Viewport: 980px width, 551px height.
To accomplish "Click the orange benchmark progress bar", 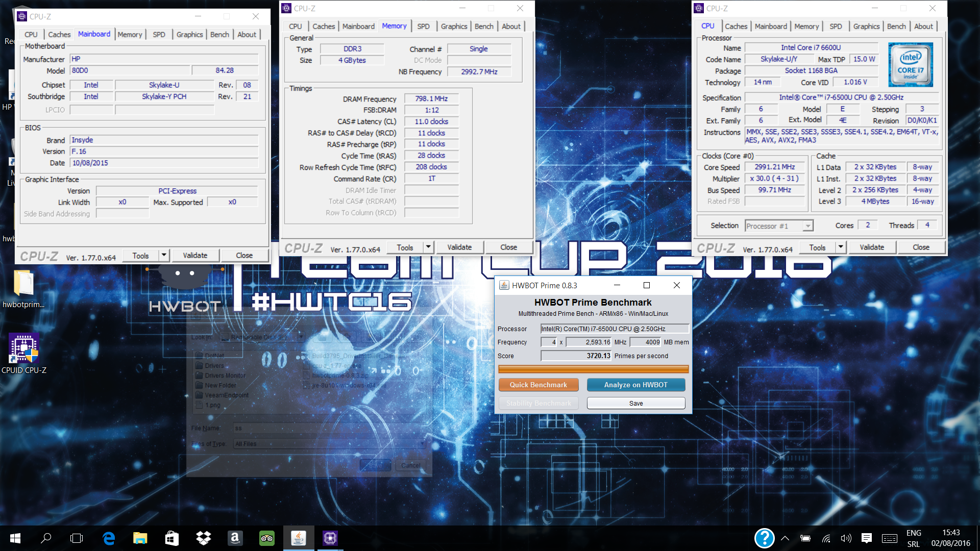I will coord(593,369).
